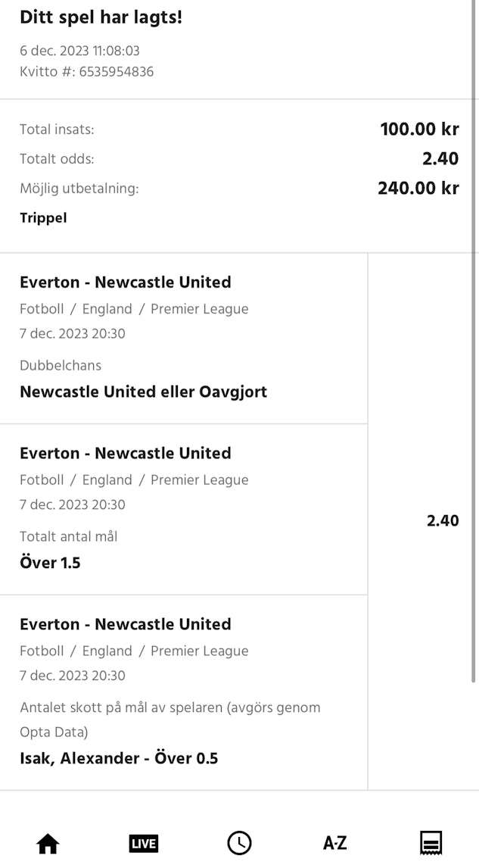Click the Över 1.5 selection text
The image size is (479, 868).
[50, 564]
